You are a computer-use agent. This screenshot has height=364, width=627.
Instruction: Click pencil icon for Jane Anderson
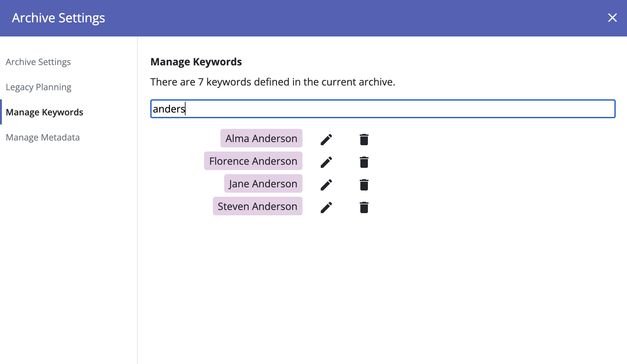326,185
